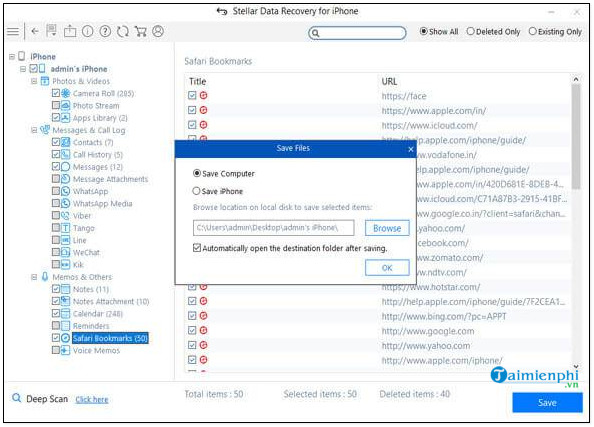Screen dimensions: 594x427
Task: Click the Viber icon in tree
Action: (x=66, y=216)
